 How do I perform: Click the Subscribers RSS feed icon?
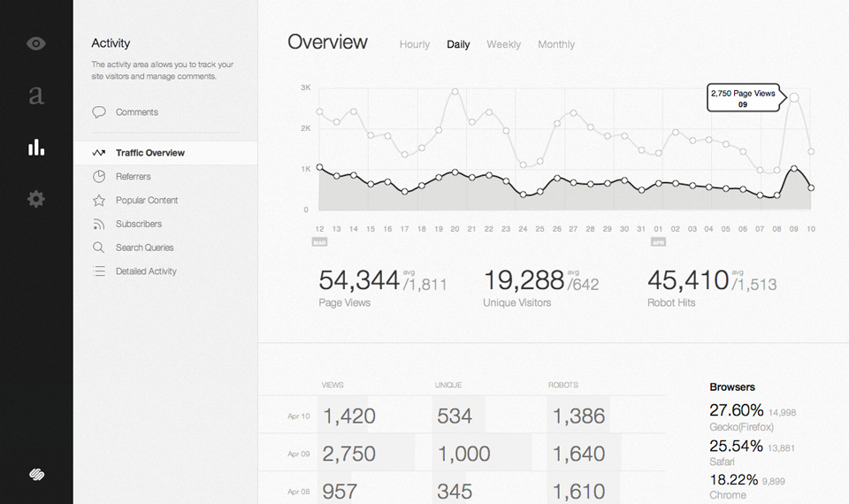99,225
